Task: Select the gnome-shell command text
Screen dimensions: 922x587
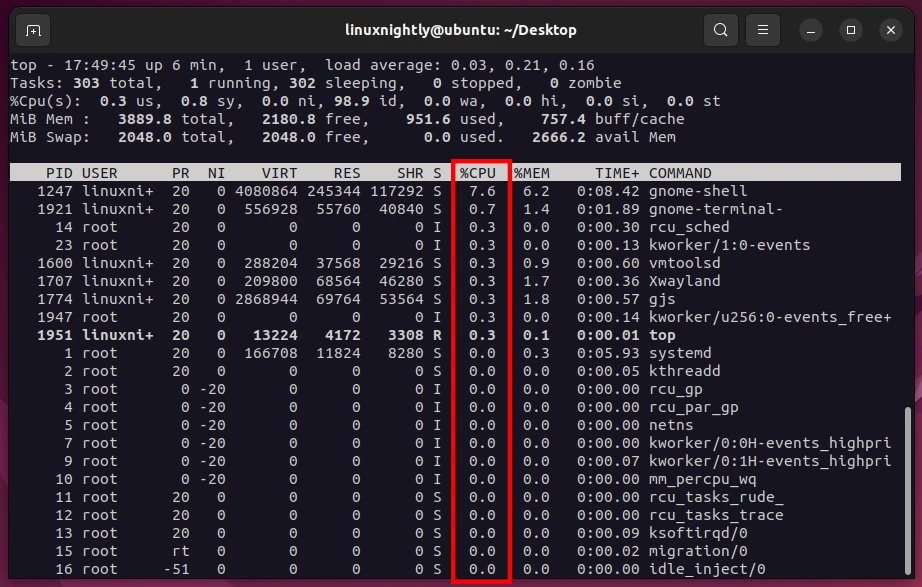Action: tap(698, 191)
